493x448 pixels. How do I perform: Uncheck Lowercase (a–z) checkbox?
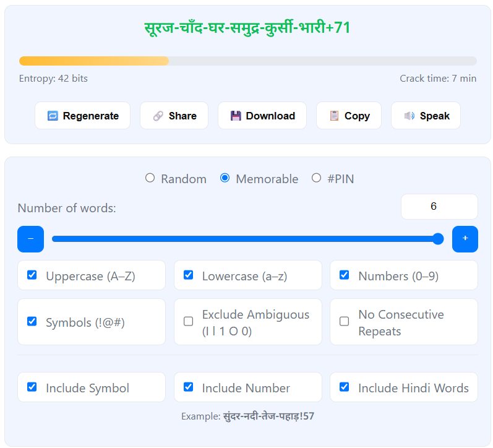188,275
